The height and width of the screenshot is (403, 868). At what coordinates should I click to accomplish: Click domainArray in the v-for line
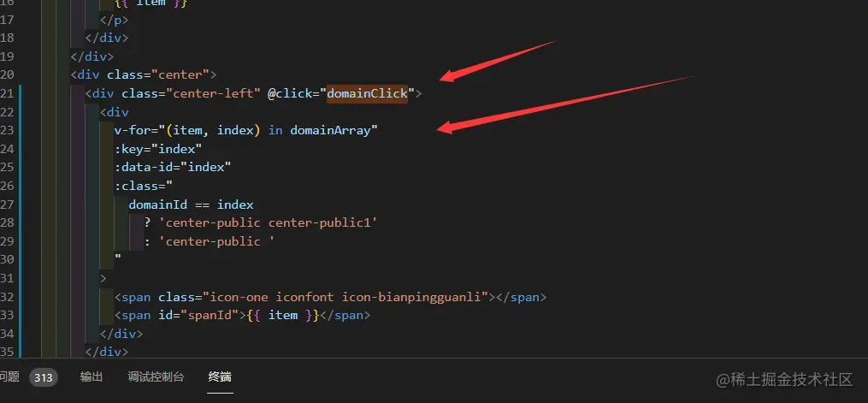point(330,130)
